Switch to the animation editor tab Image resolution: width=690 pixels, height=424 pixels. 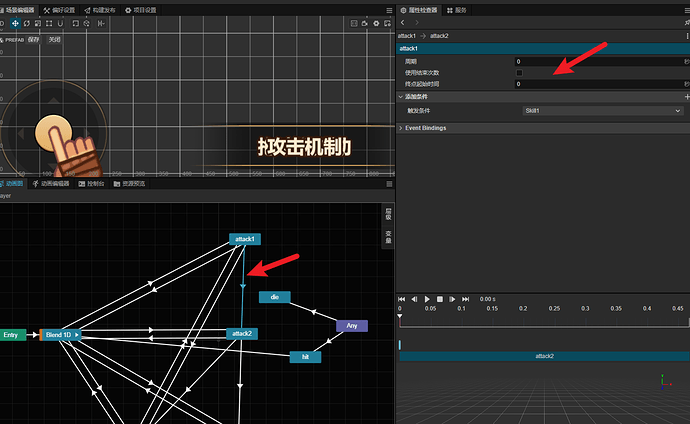[x=51, y=183]
